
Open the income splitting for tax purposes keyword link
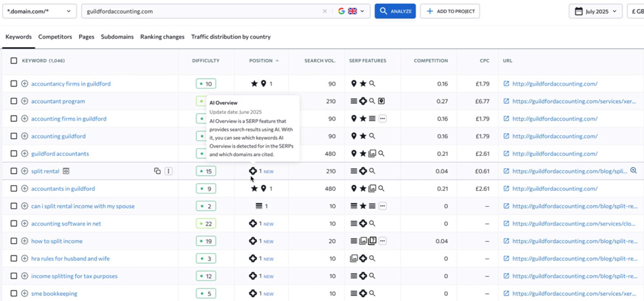[74, 277]
